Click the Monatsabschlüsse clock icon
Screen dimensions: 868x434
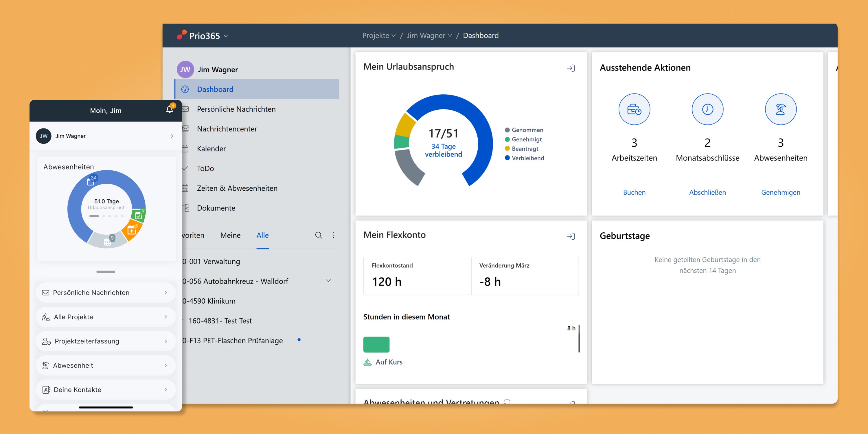point(707,109)
